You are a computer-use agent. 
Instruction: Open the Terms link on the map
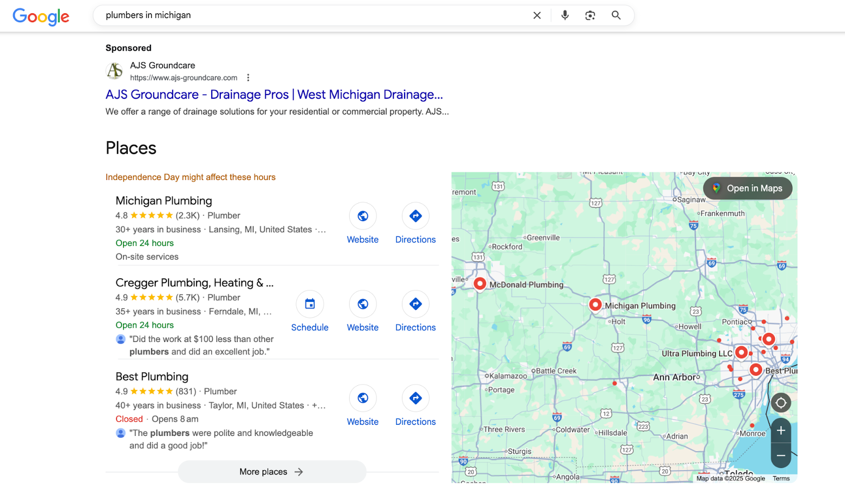coord(781,478)
